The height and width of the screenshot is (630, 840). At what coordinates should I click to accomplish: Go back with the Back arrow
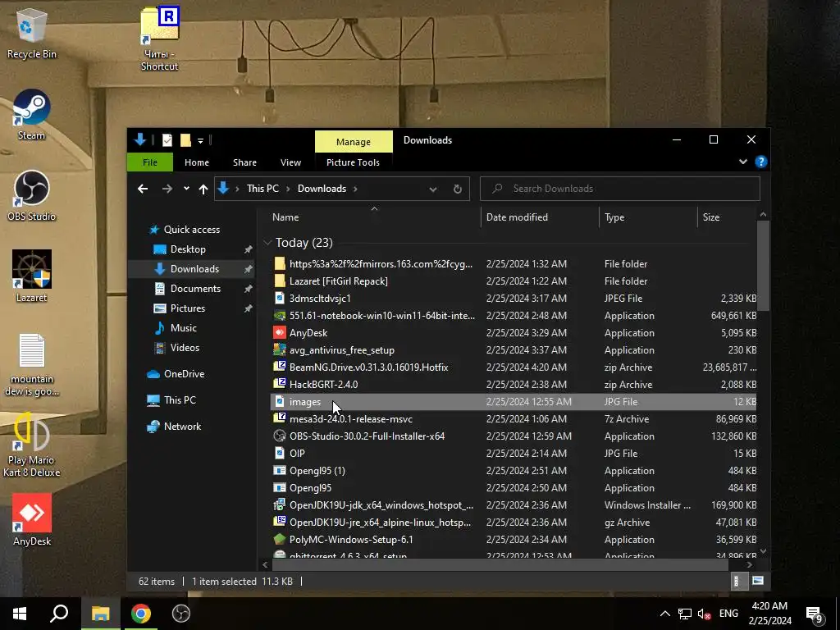click(x=143, y=189)
